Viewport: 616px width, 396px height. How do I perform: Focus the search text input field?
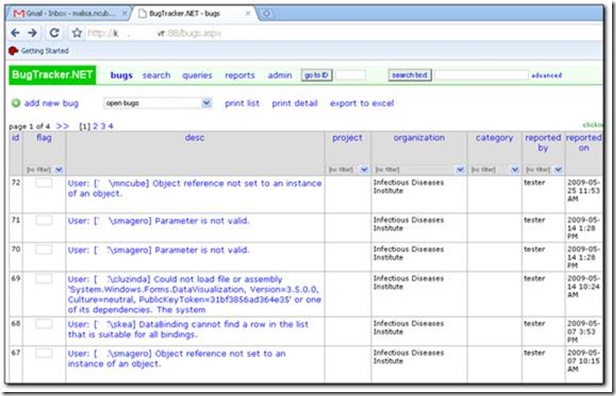(x=481, y=75)
